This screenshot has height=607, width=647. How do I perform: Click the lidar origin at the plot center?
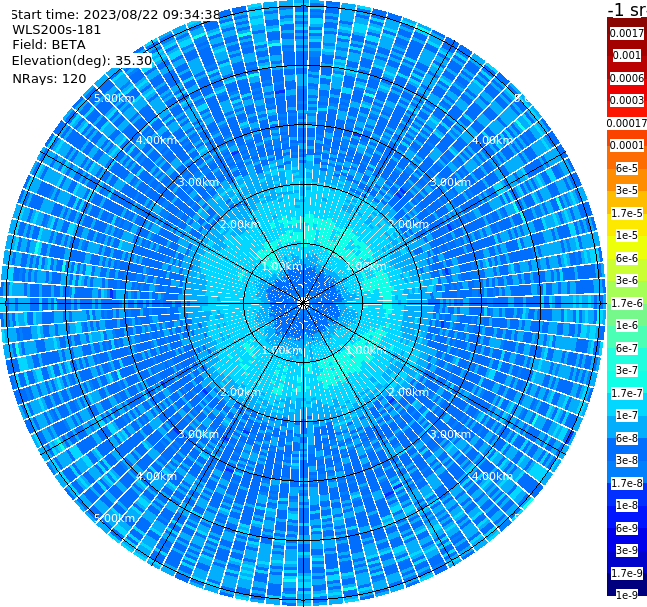point(303,303)
